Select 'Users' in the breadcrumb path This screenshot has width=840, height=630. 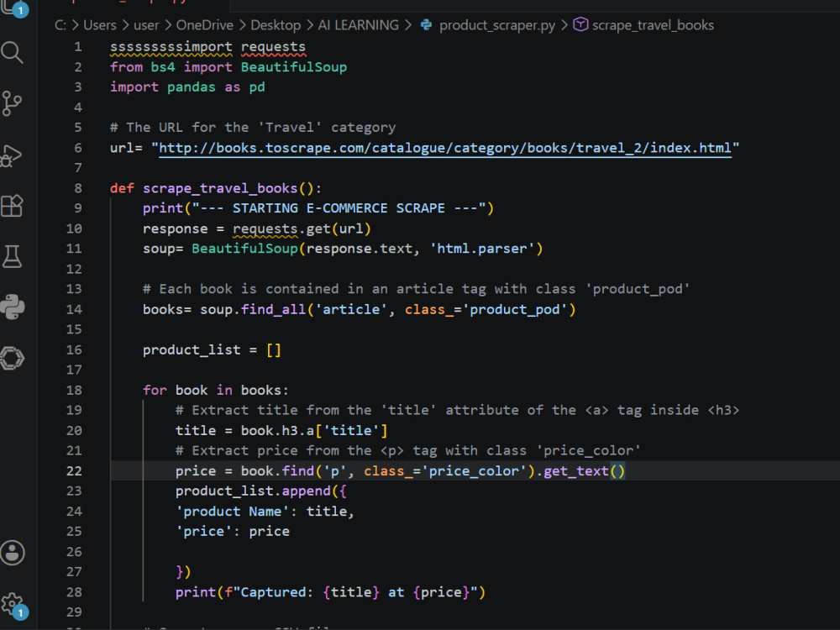[100, 25]
